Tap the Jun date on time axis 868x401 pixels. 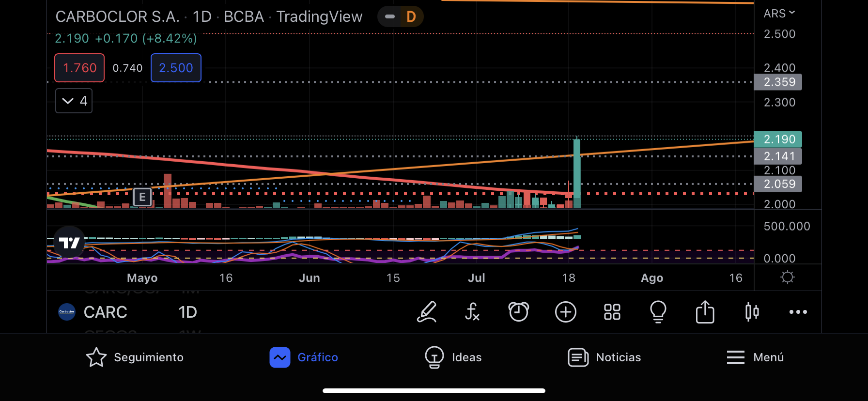point(310,278)
